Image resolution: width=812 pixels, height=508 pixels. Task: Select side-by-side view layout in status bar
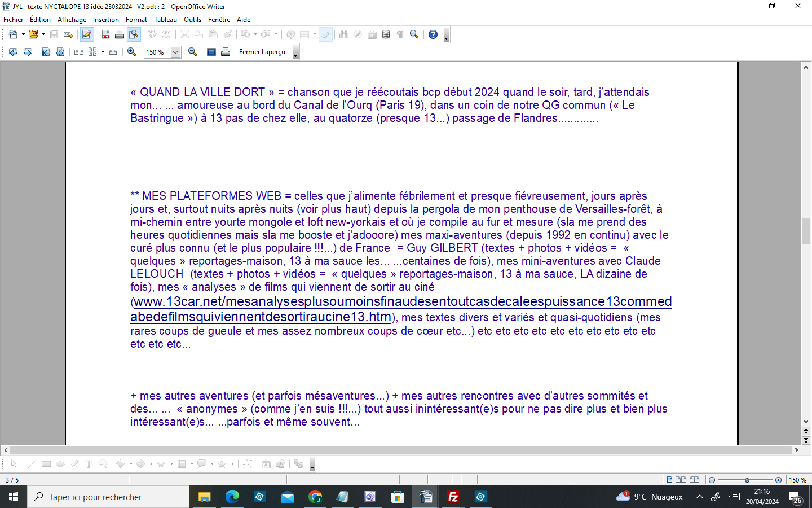[x=681, y=480]
